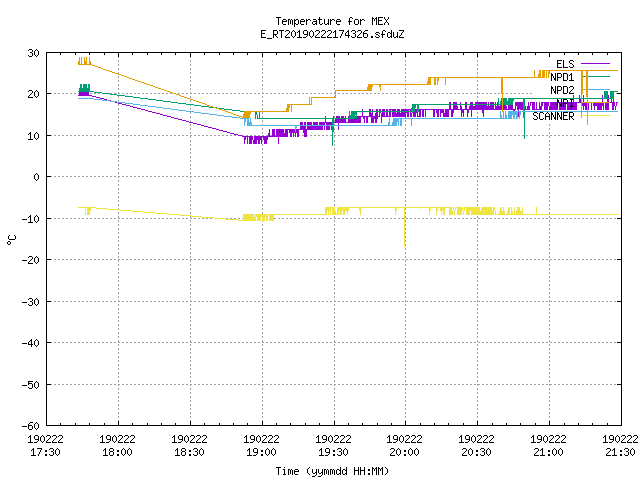640x480 pixels.
Task: Click the y-axis label -10
Action: [31, 219]
